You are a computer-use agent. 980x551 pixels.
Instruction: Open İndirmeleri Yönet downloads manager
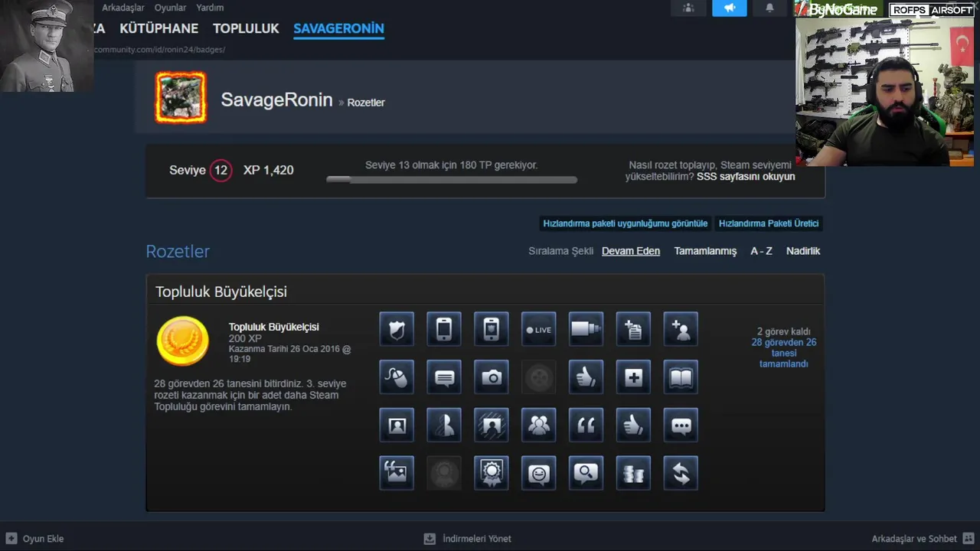[468, 539]
